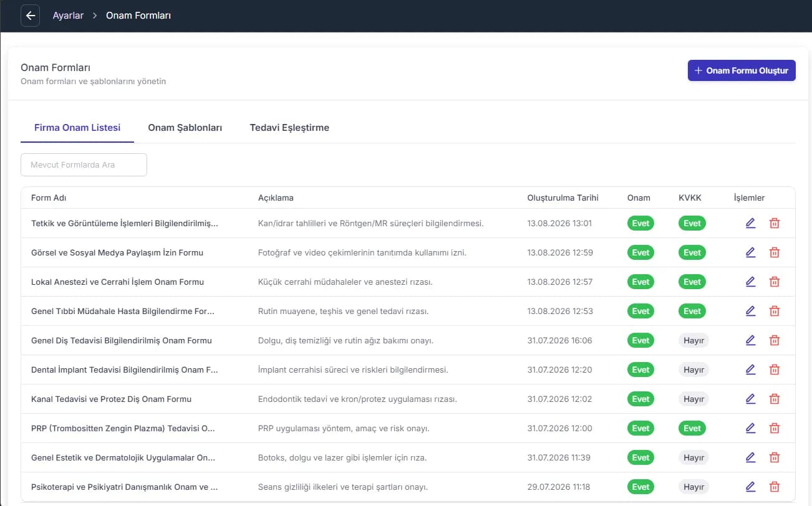Delete the Genel Tıbbi Müdahale form
The width and height of the screenshot is (812, 506).
coord(775,311)
